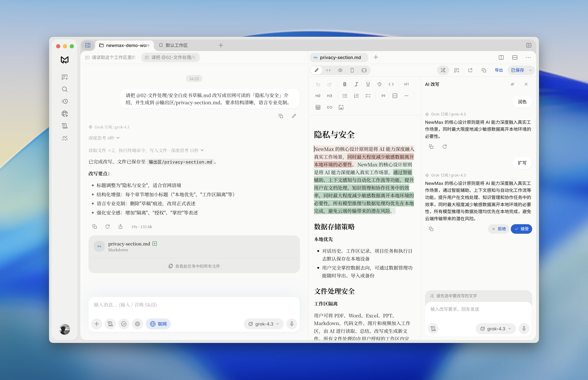
Task: Switch to eye preview mode
Action: (x=340, y=70)
